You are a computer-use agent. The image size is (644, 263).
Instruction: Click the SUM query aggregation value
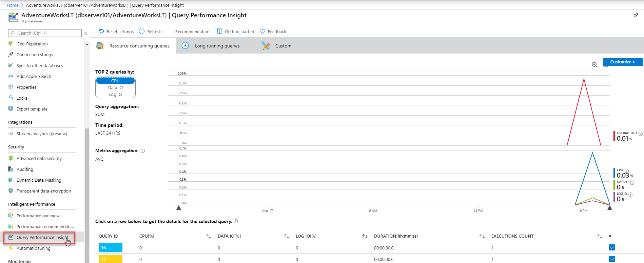click(100, 115)
